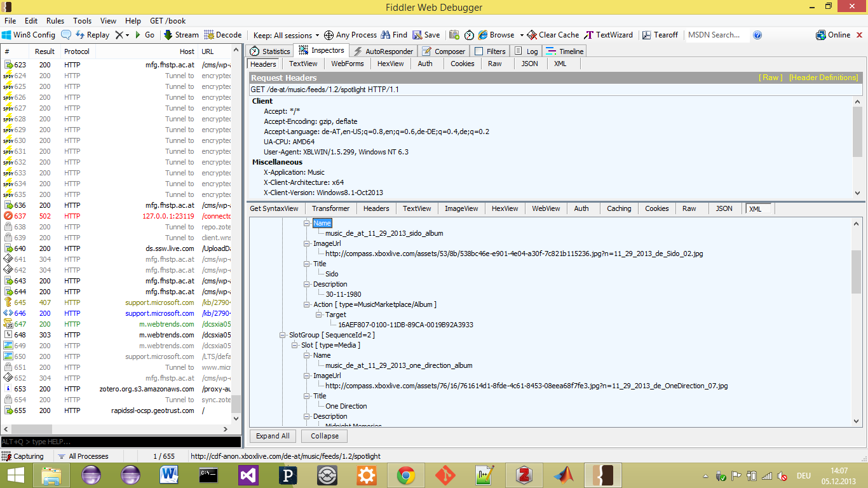Click the Expand All button

pyautogui.click(x=273, y=436)
